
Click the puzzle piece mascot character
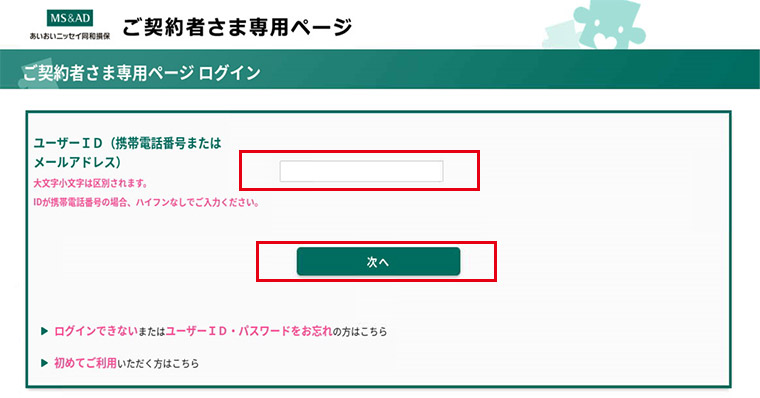pyautogui.click(x=609, y=24)
